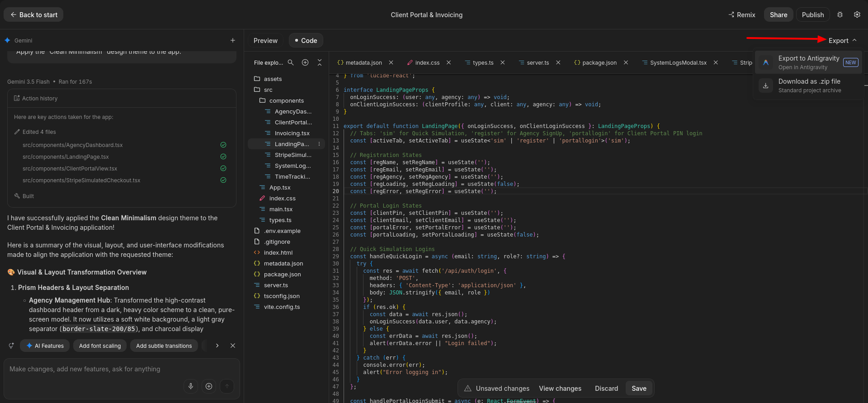Switch to the Preview view
This screenshot has height=403, width=868.
coord(265,41)
